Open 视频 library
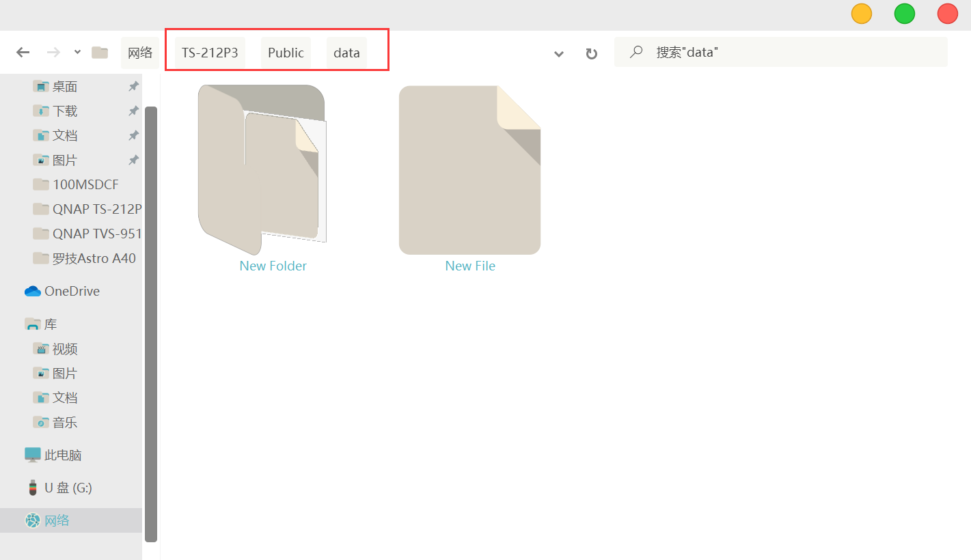 65,349
